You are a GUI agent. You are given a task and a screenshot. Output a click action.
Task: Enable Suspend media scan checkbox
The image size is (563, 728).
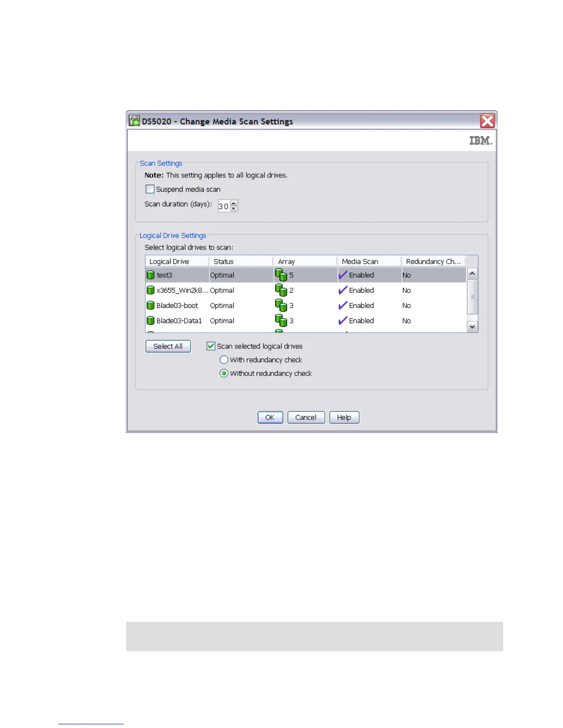coord(150,189)
